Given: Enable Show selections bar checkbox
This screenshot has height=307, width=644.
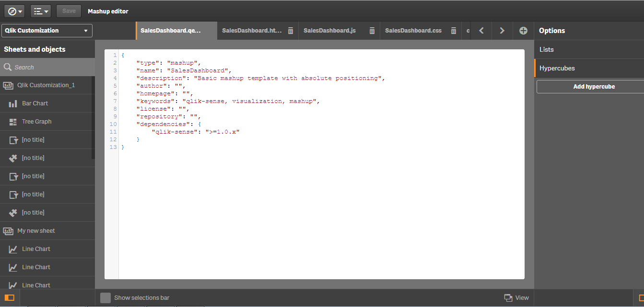Looking at the screenshot, I should [105, 298].
